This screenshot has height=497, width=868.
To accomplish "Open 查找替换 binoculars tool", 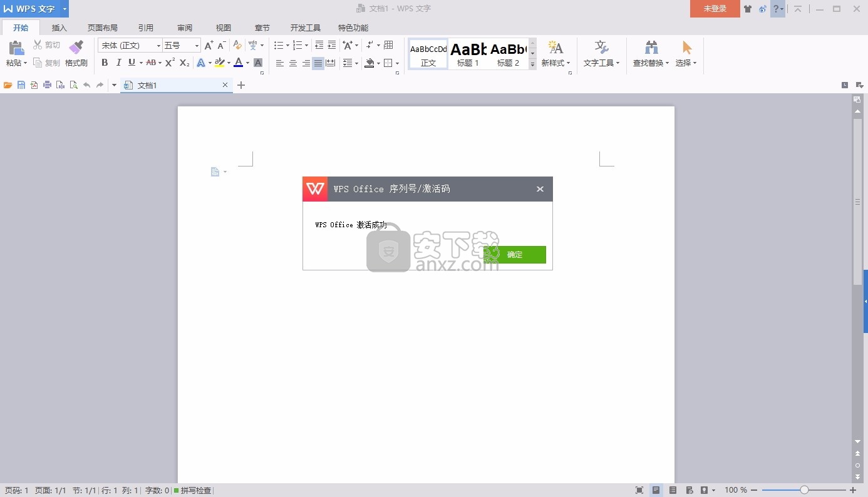I will pyautogui.click(x=651, y=54).
